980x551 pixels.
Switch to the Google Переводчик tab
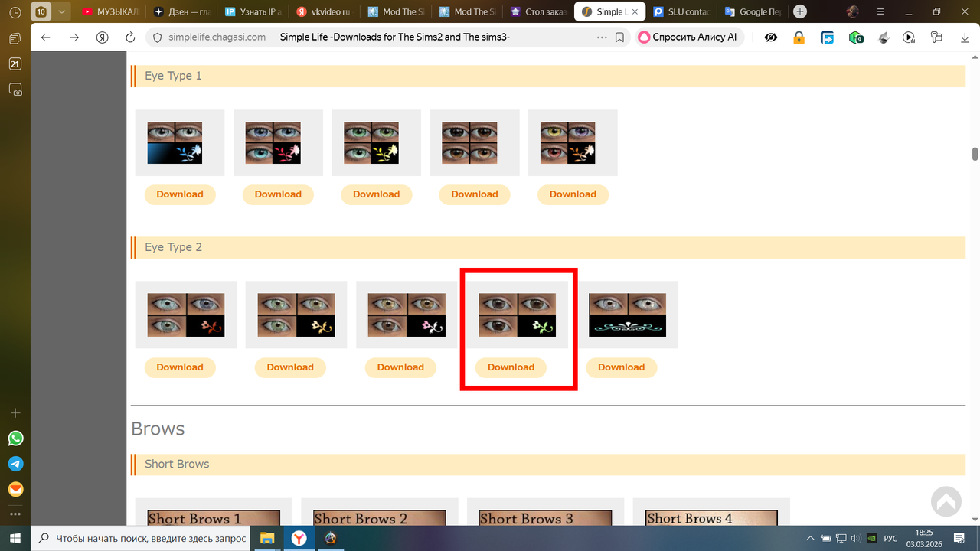(753, 11)
